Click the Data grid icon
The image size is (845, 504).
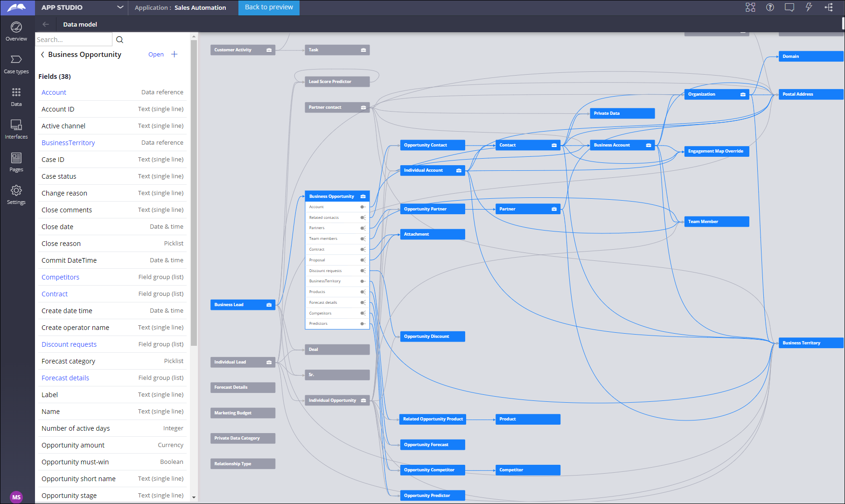pyautogui.click(x=16, y=97)
